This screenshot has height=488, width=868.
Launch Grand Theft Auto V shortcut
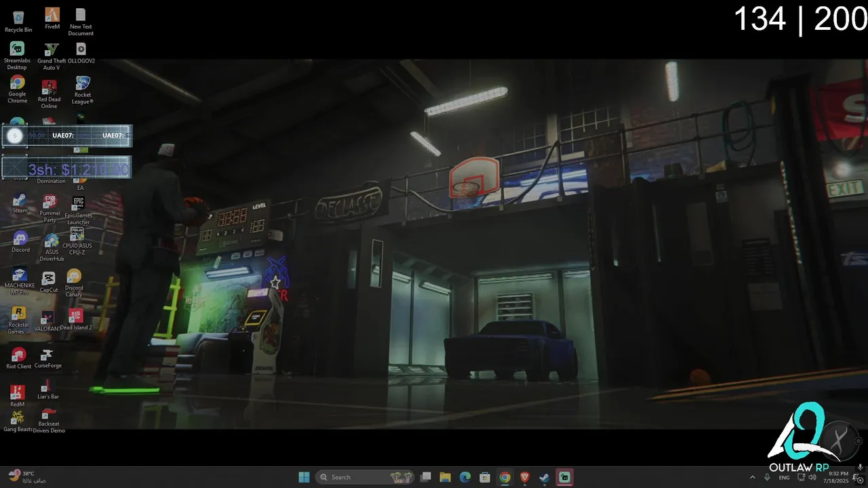(52, 56)
